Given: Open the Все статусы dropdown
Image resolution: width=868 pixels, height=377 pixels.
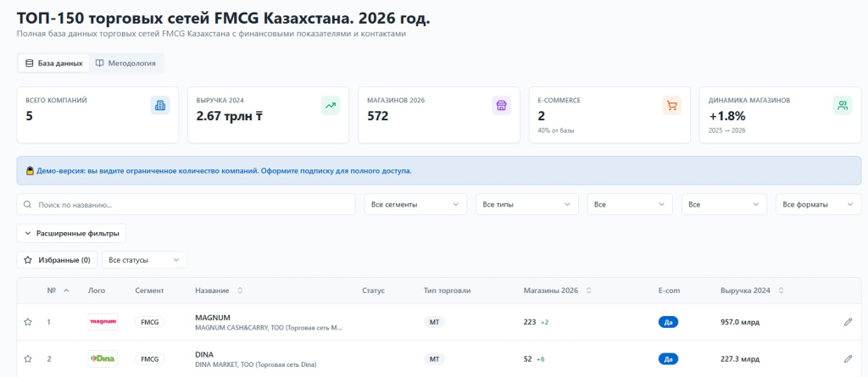Looking at the screenshot, I should click(x=144, y=260).
